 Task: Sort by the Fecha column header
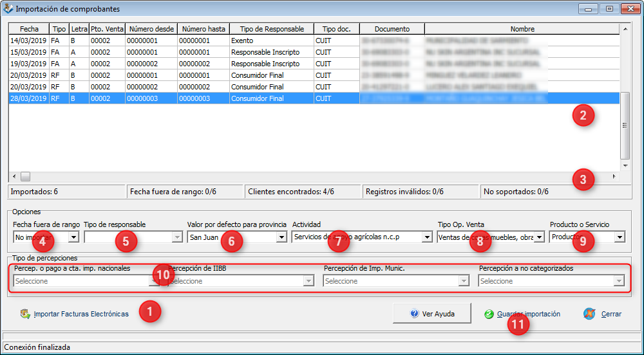tap(29, 29)
